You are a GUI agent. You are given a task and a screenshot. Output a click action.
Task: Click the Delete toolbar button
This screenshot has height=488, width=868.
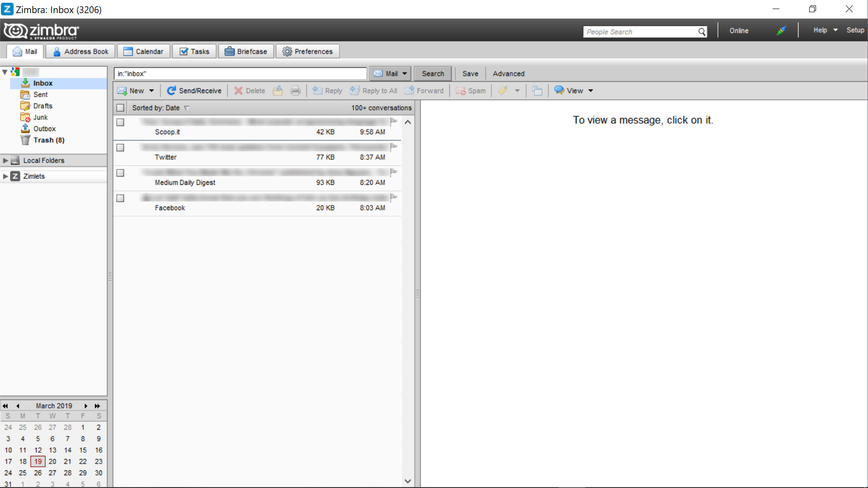click(250, 91)
